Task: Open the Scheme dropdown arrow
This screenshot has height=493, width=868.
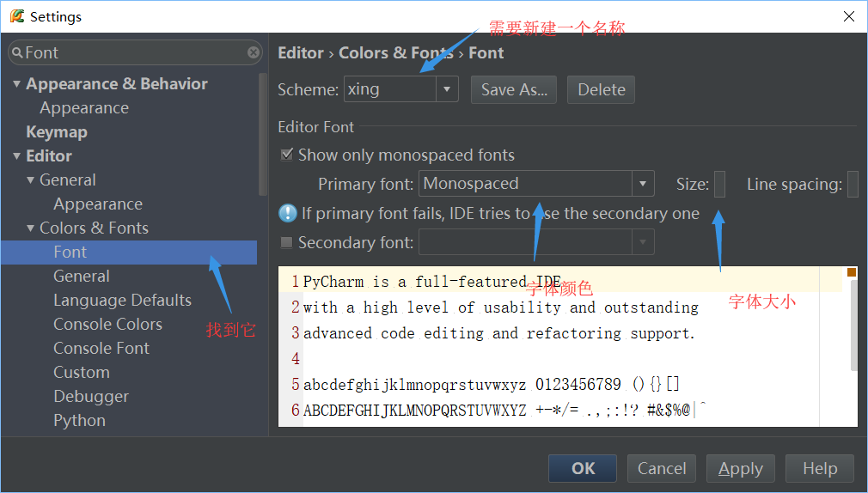Action: coord(447,89)
